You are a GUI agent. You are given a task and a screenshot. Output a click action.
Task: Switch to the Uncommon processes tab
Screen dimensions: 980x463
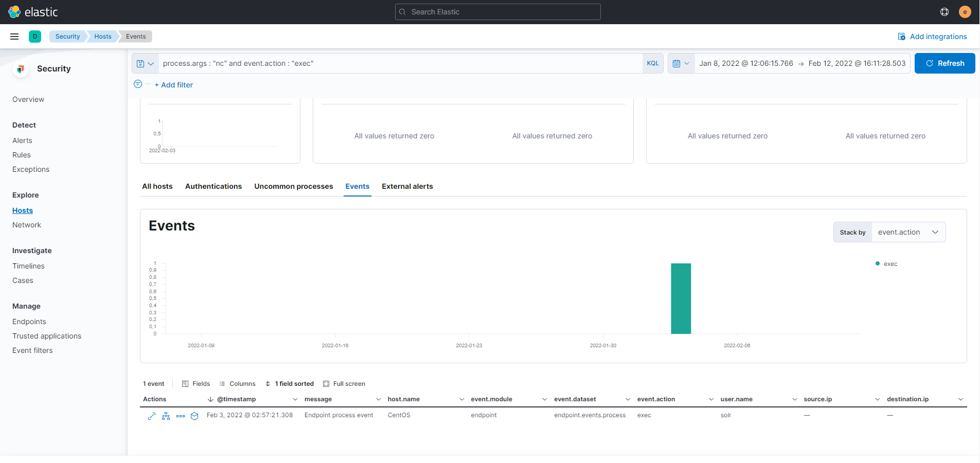click(293, 186)
